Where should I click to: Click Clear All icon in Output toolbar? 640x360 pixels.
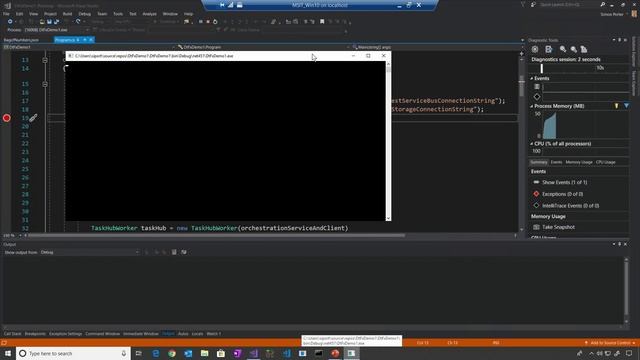[x=174, y=252]
